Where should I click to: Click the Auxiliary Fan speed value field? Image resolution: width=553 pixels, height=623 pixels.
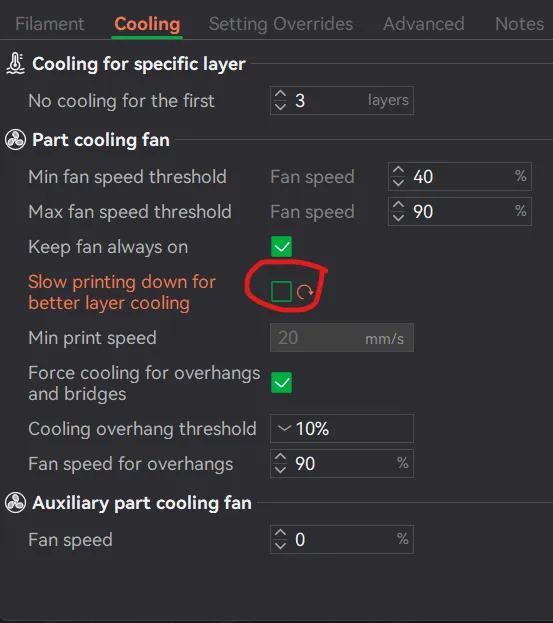(342, 540)
